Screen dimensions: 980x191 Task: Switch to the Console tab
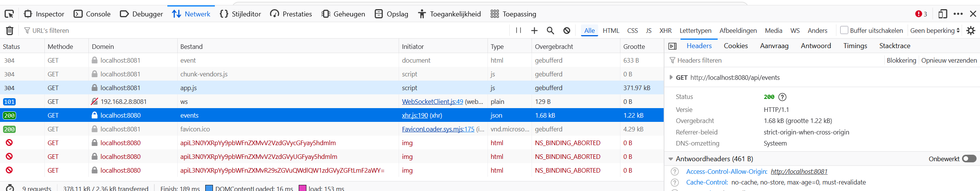[x=92, y=14]
